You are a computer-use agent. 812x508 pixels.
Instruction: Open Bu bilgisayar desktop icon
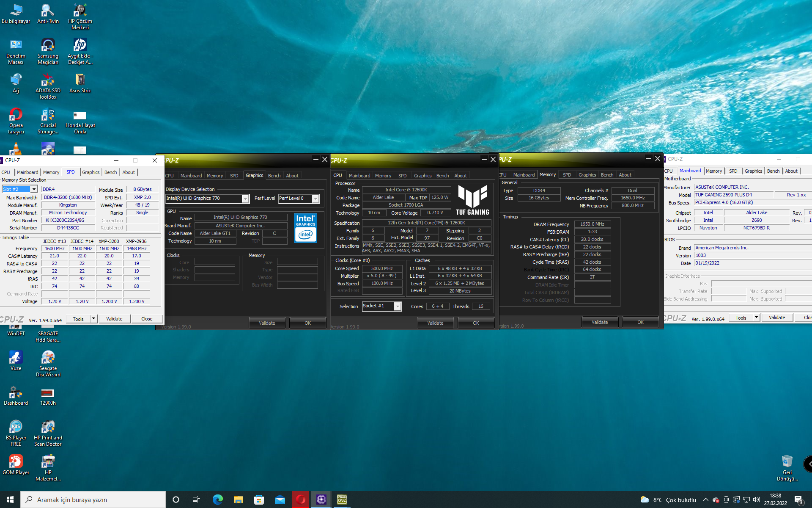16,14
